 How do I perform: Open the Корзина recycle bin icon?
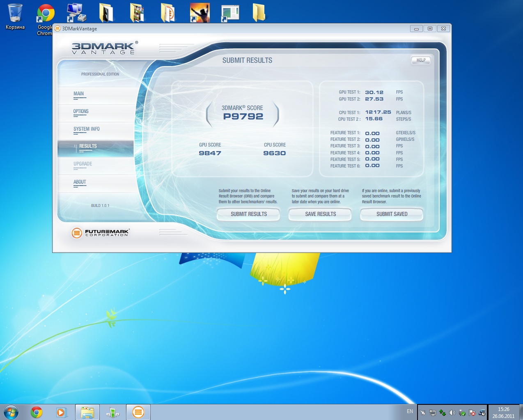[x=15, y=16]
